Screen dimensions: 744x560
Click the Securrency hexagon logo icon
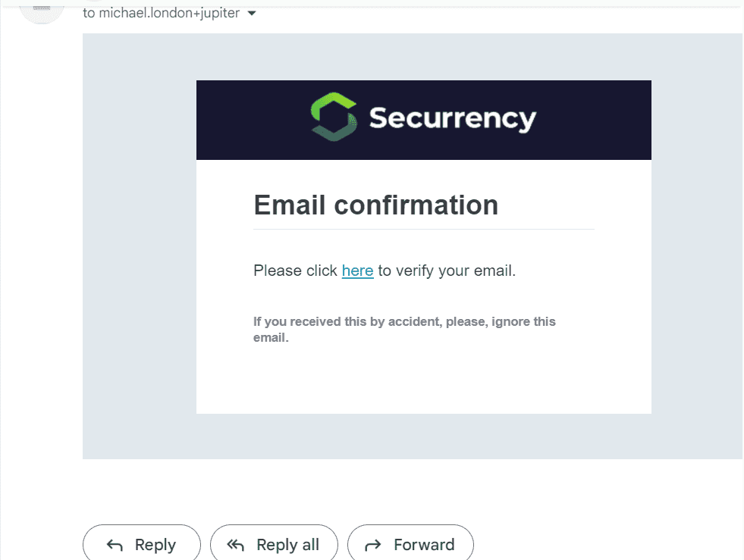tap(334, 117)
